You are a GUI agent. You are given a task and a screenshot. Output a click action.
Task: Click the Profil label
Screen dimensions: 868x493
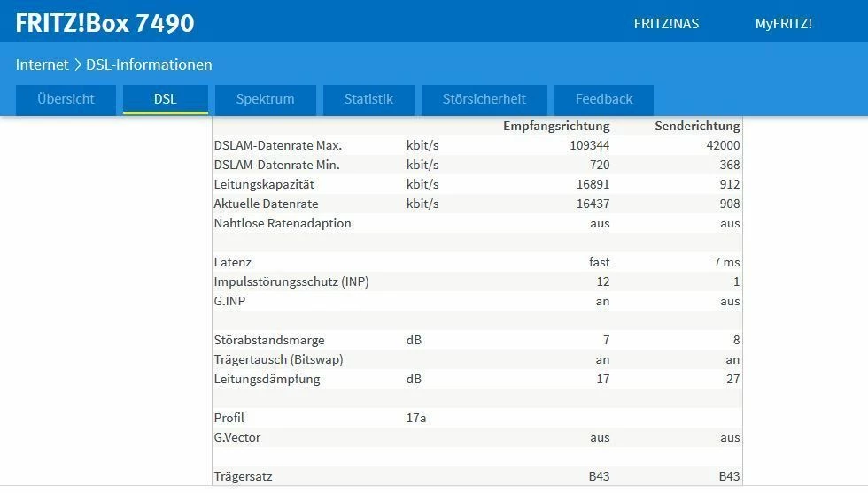tap(229, 418)
